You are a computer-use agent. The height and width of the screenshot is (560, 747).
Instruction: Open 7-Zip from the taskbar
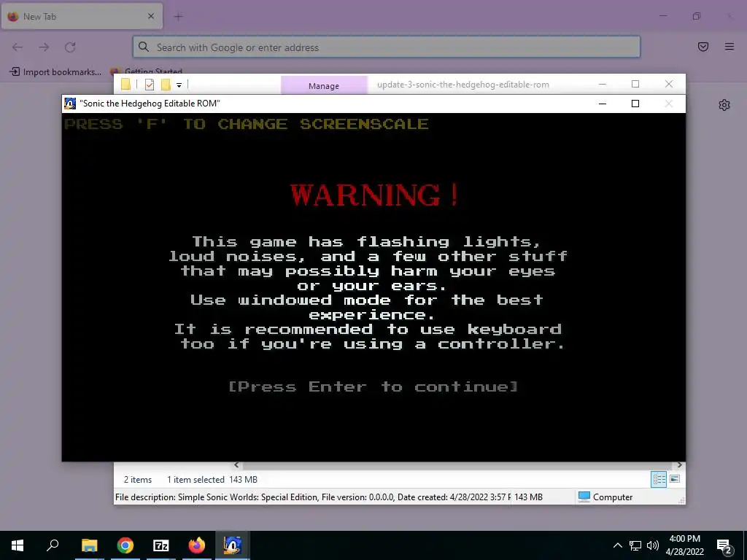tap(161, 545)
